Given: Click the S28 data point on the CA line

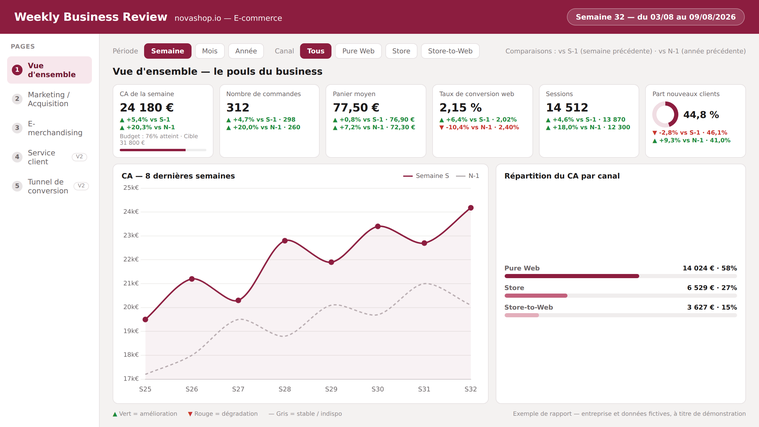Looking at the screenshot, I should point(285,240).
